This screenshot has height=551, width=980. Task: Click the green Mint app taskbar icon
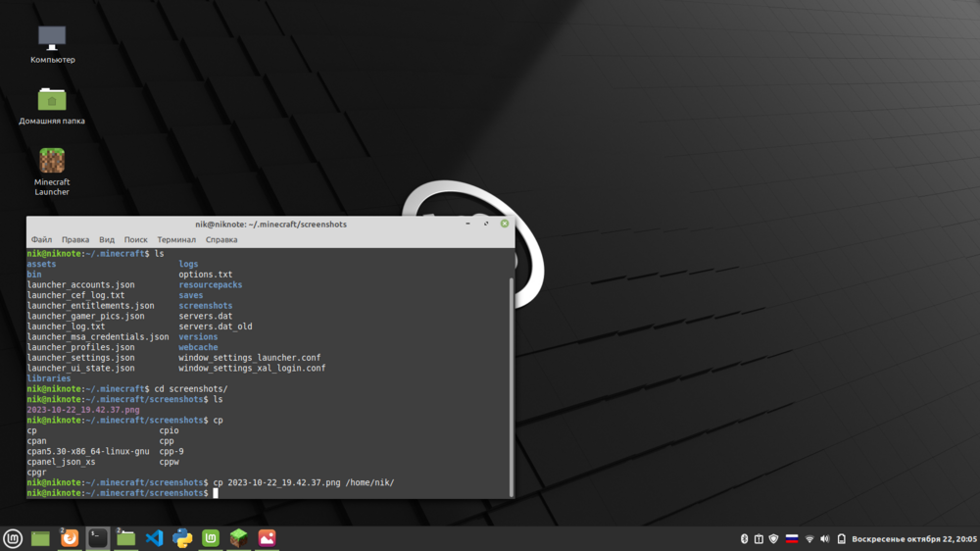[x=211, y=538]
